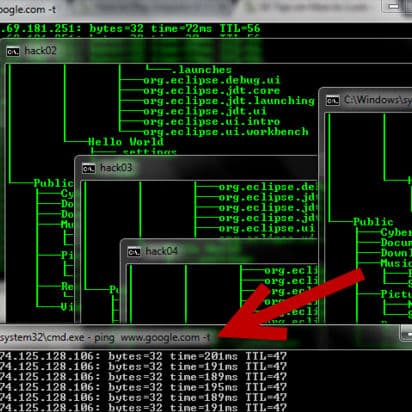Click the Public folder in C:\Windows window

pos(374,222)
